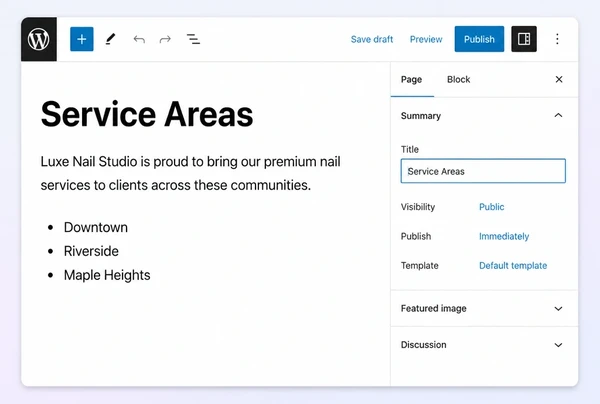
Task: Select the pencil edit tool
Action: coord(110,39)
